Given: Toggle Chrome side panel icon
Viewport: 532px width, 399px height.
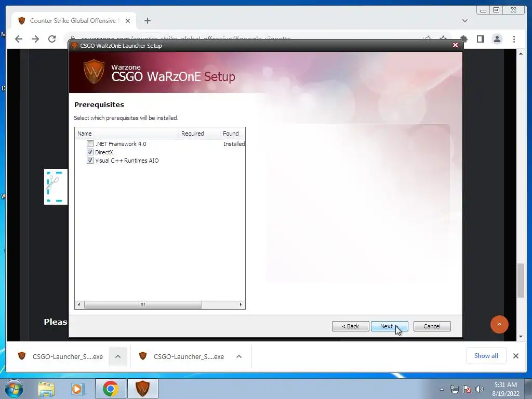Looking at the screenshot, I should [x=481, y=39].
